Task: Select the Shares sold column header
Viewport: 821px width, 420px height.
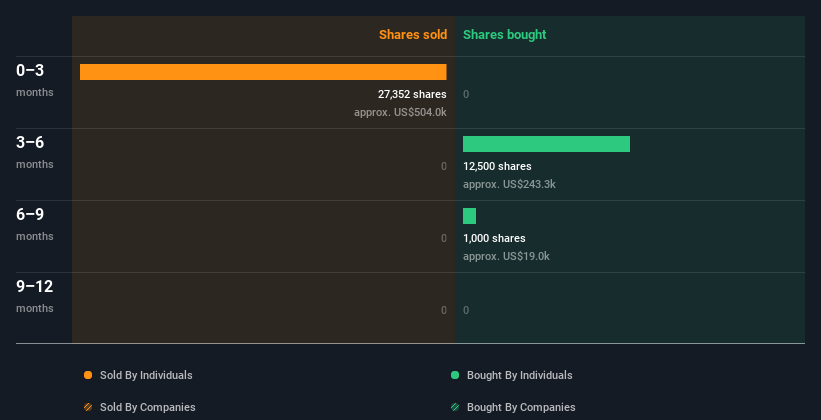Action: point(413,35)
